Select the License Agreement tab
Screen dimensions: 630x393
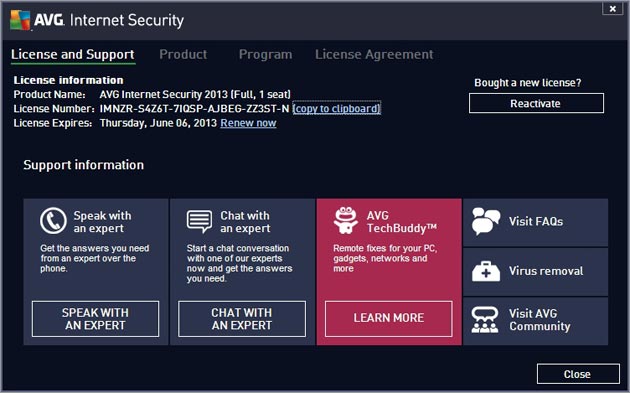(x=374, y=54)
